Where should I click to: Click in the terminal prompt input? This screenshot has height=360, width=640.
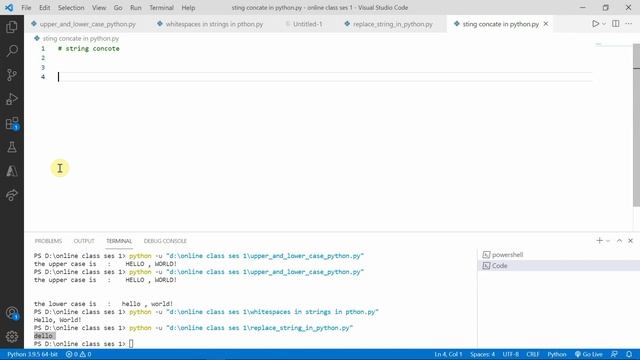[131, 344]
